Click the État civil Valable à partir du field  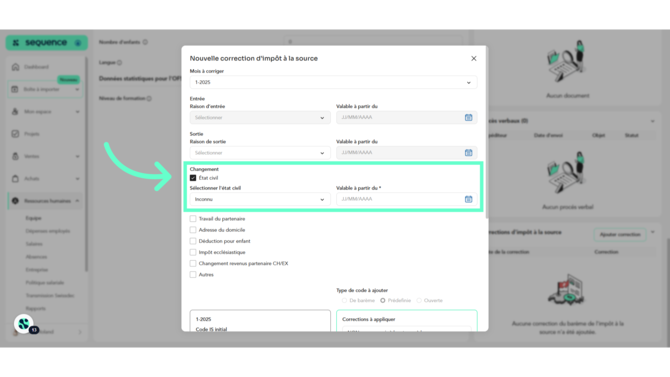[x=406, y=199]
